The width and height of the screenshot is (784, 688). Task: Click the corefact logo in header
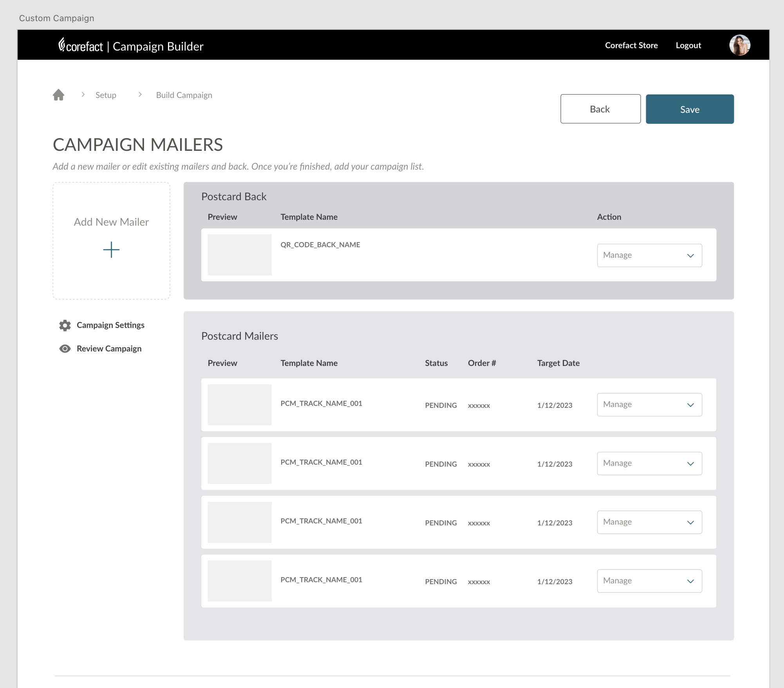(x=81, y=46)
